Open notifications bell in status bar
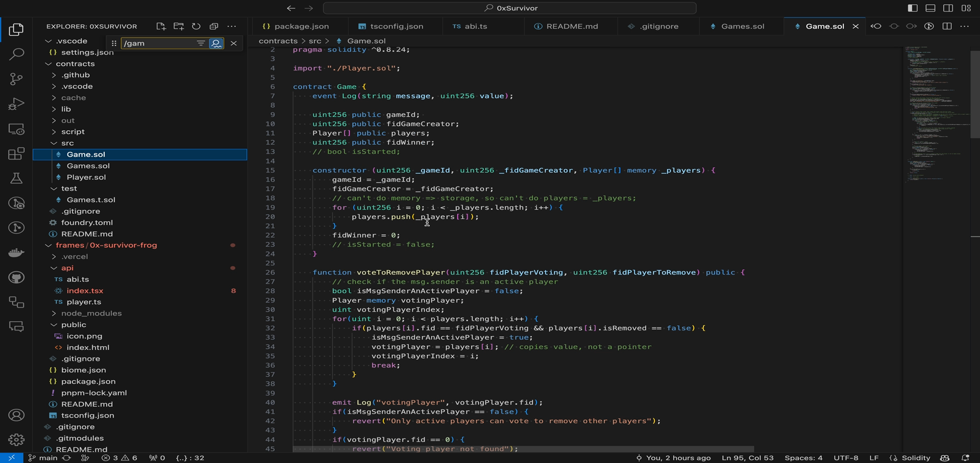The height and width of the screenshot is (463, 980). click(965, 458)
